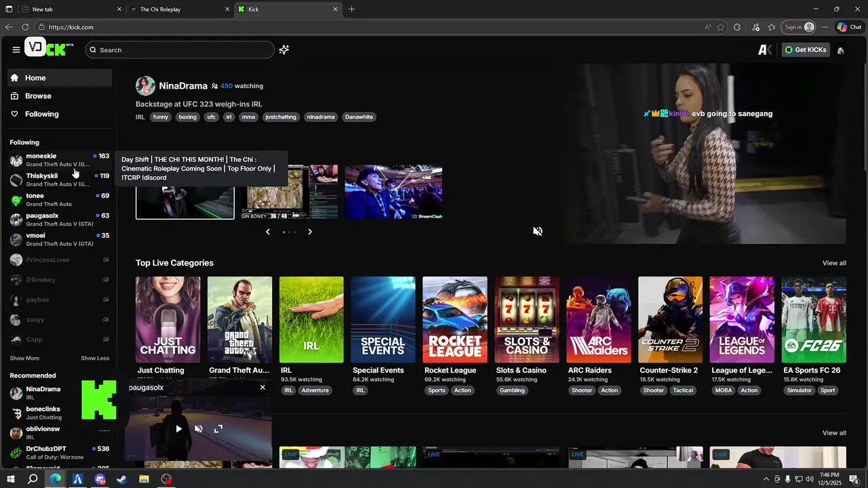This screenshot has height=488, width=868.
Task: Click the Get KICKs button
Action: [x=806, y=49]
